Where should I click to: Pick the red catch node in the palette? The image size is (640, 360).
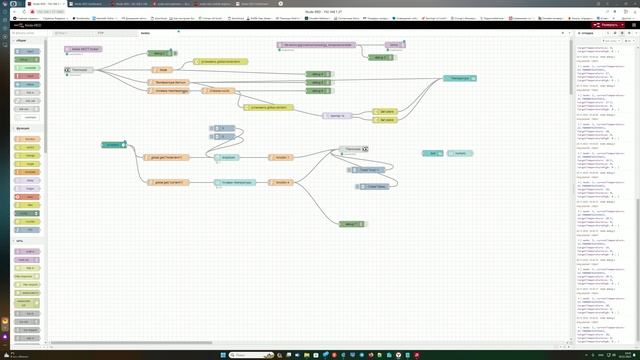(x=27, y=76)
